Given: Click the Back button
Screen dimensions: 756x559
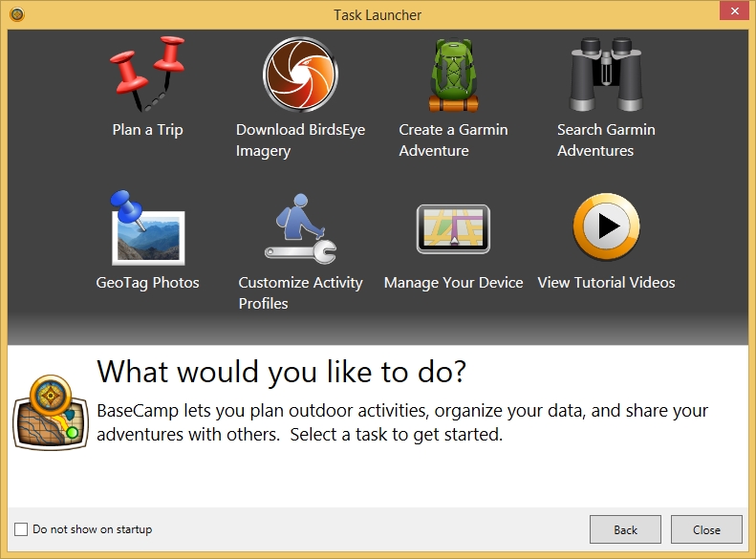Looking at the screenshot, I should [625, 529].
